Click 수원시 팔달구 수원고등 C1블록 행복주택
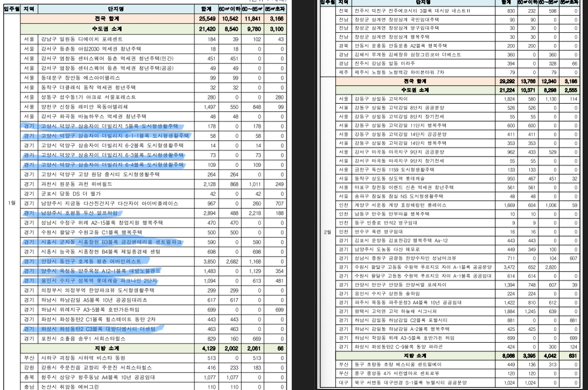588x390 pixels. pos(92,232)
